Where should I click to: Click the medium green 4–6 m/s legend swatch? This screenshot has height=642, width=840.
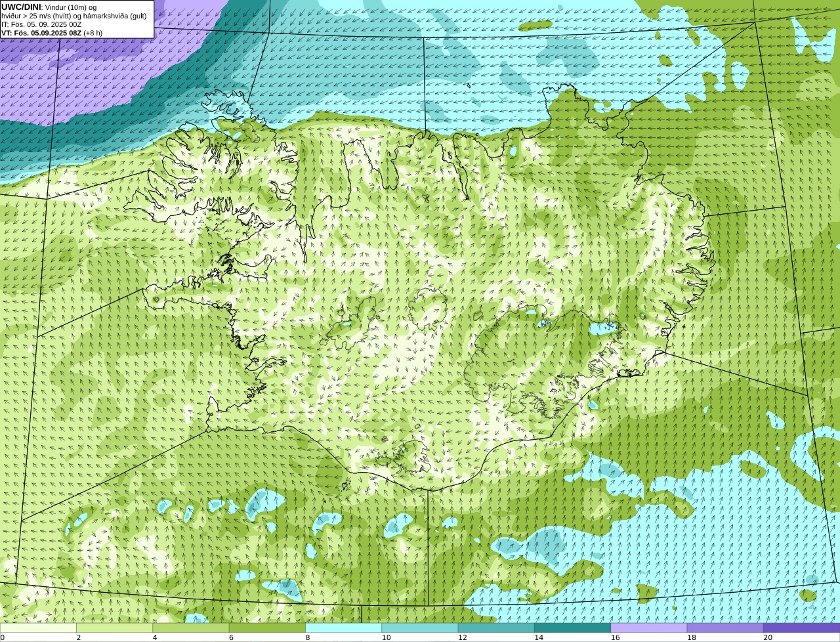point(191,628)
